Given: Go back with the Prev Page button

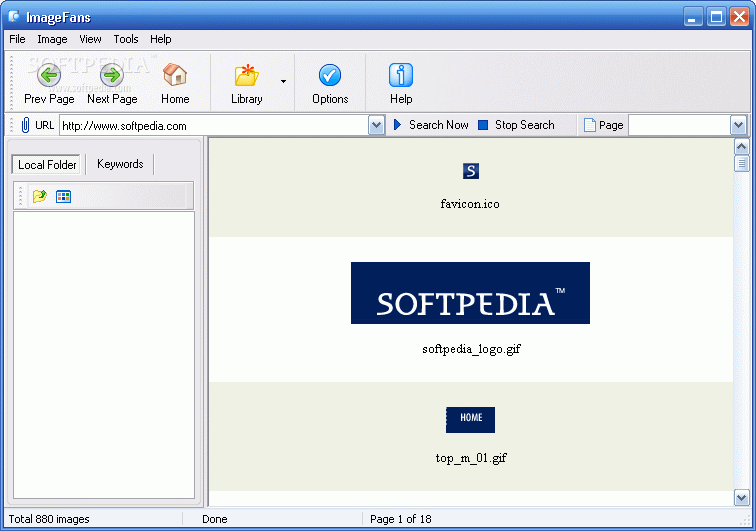Looking at the screenshot, I should click(49, 83).
